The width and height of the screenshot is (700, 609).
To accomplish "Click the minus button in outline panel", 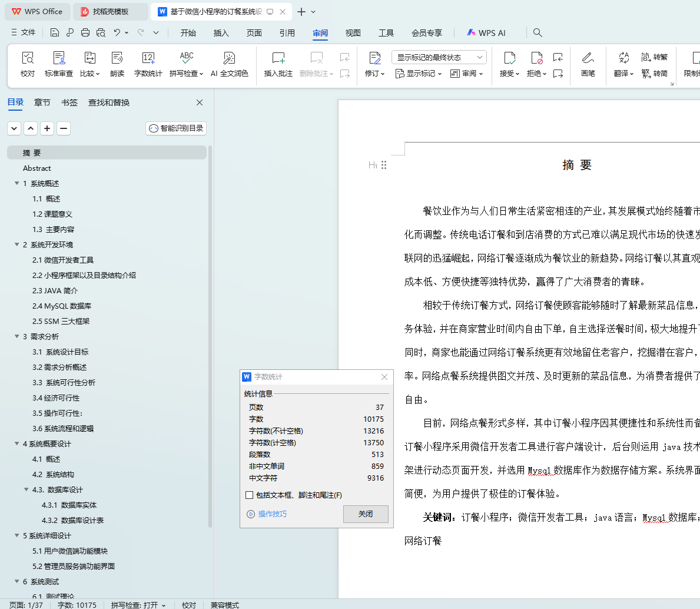I will pos(64,128).
